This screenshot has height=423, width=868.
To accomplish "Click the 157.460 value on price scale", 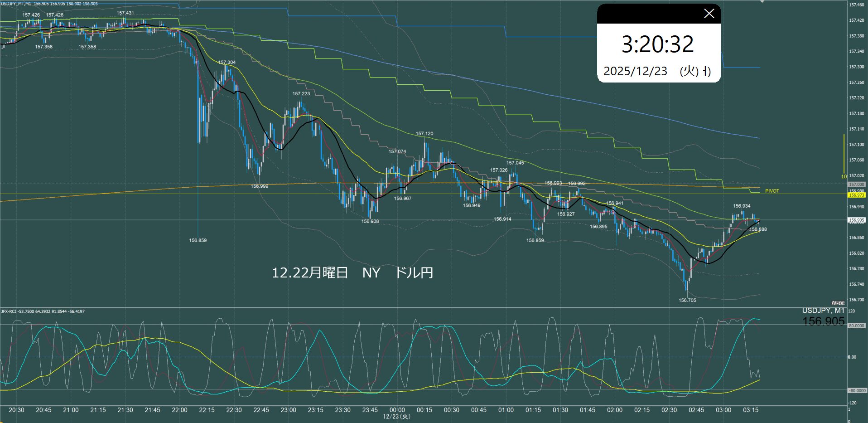I will [856, 5].
